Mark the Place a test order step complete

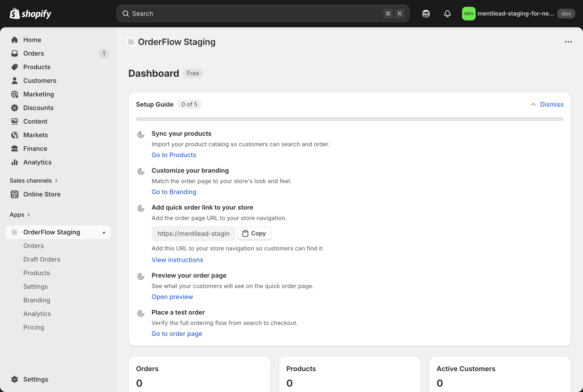(x=141, y=313)
